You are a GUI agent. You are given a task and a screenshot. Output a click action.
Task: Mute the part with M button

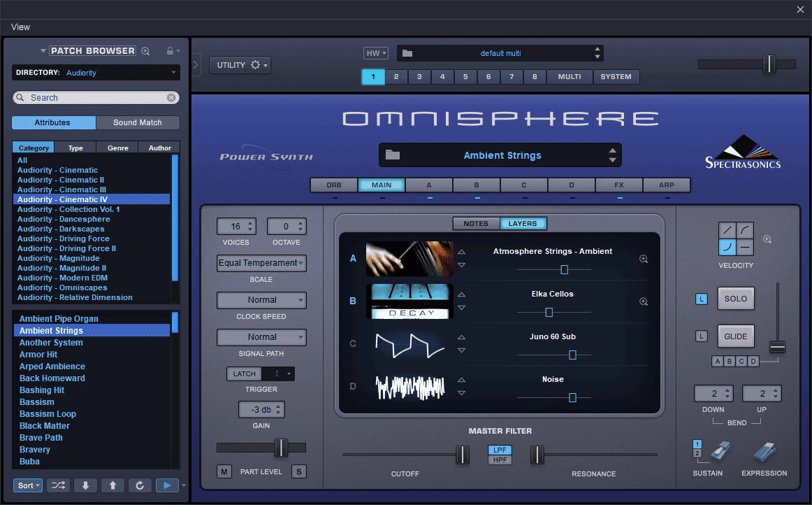point(224,471)
